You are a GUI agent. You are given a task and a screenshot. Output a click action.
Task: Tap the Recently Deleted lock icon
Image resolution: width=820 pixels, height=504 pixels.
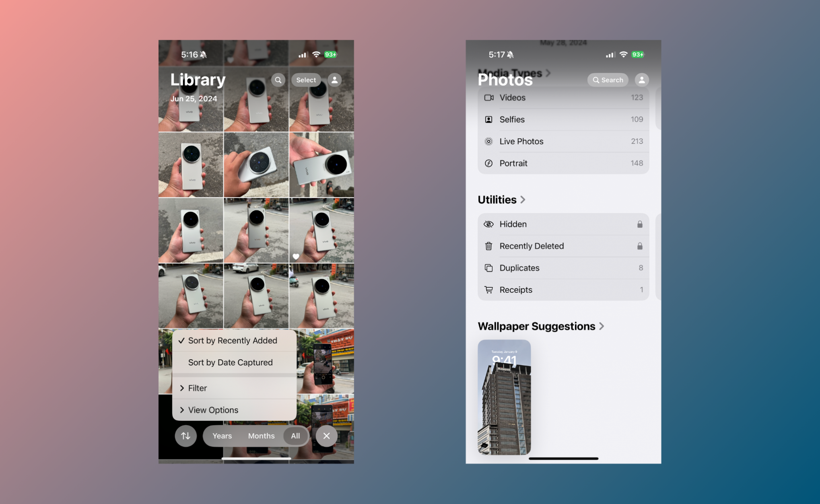point(640,246)
